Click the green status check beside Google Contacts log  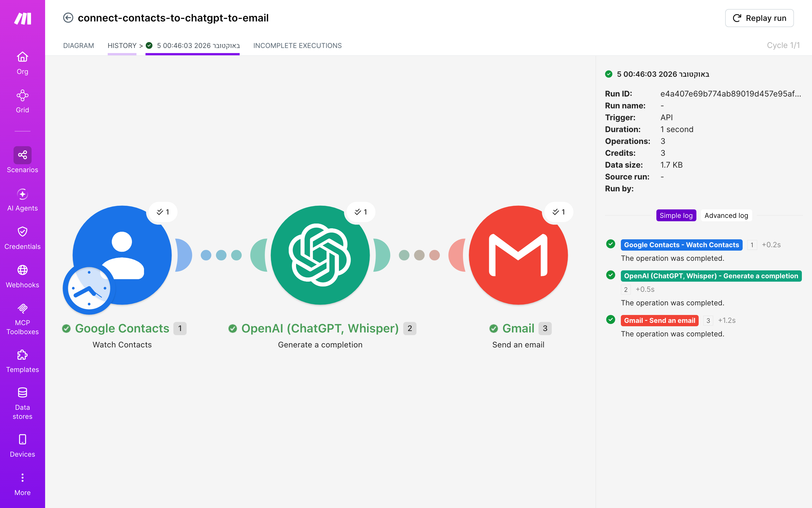point(611,244)
